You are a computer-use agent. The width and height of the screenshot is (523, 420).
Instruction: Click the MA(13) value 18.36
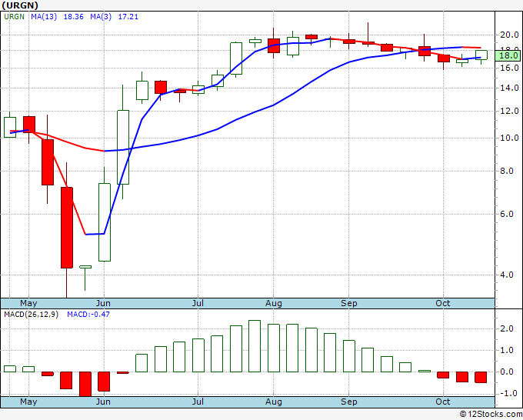(x=73, y=17)
